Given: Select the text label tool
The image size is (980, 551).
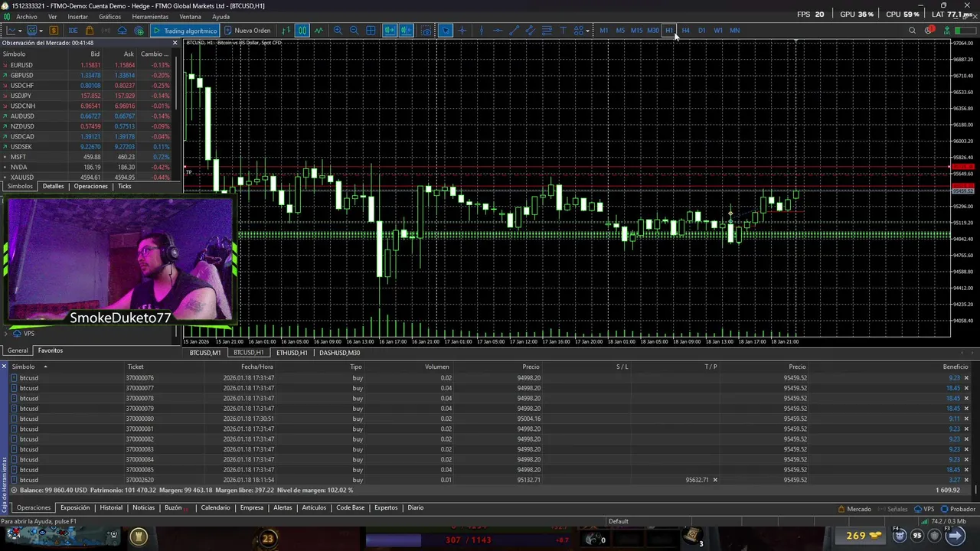Looking at the screenshot, I should click(x=563, y=31).
